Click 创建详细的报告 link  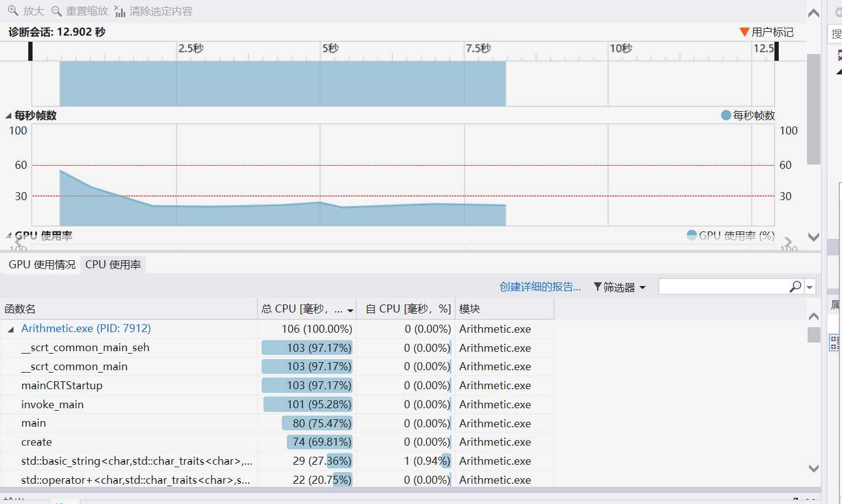540,287
